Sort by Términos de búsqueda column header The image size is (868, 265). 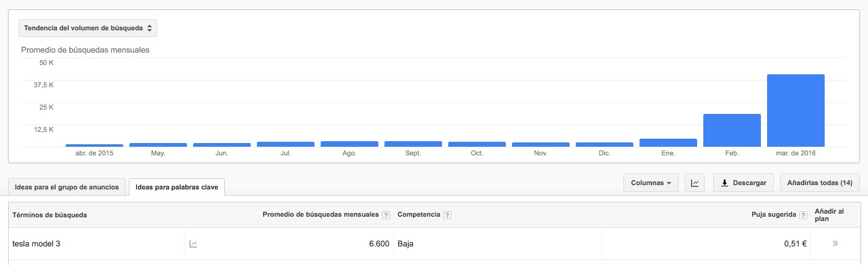pos(50,215)
